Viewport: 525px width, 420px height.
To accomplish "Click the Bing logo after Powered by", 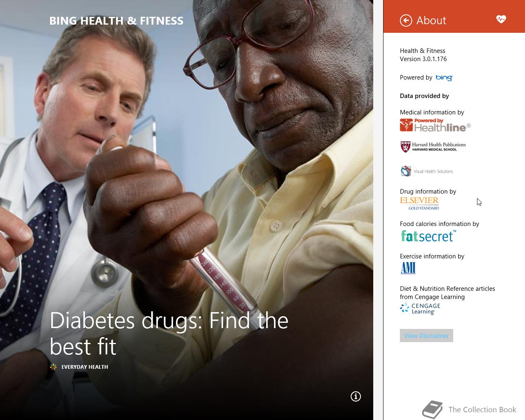I will pos(444,78).
